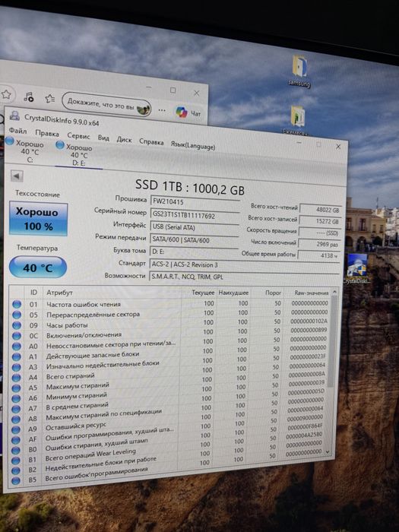
Task: Click the status icon of attribute row A8
Action: pyautogui.click(x=16, y=420)
